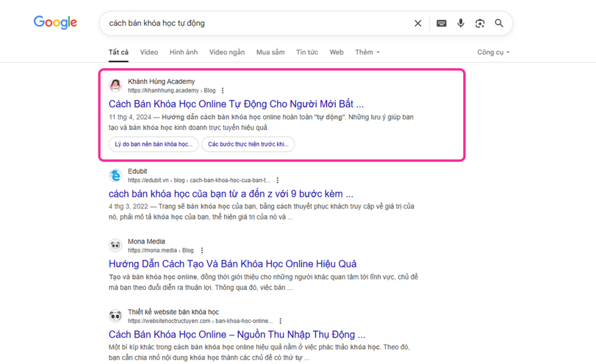The height and width of the screenshot is (364, 596).
Task: Click the Thiết kế website bán khóa học site name
Action: point(173,312)
